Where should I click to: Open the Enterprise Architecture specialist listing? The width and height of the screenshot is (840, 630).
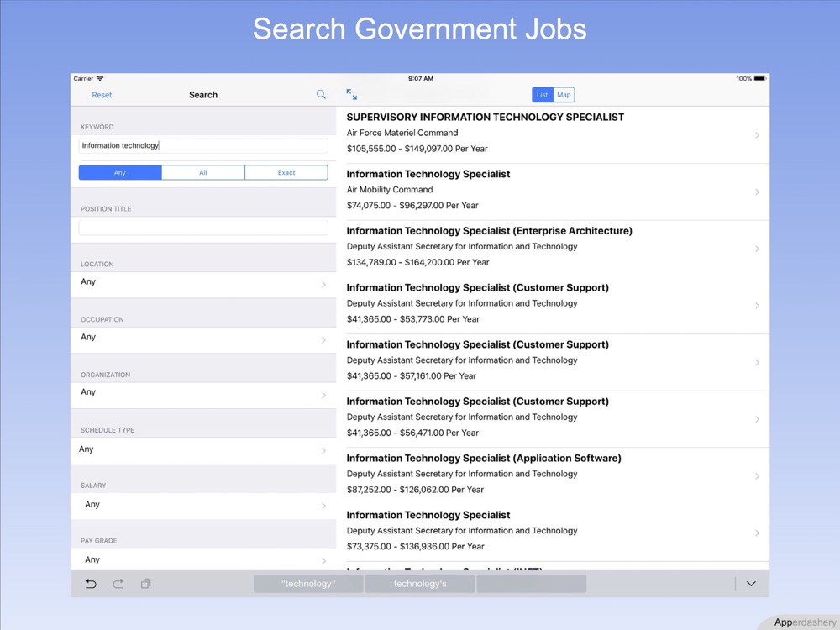coord(553,249)
